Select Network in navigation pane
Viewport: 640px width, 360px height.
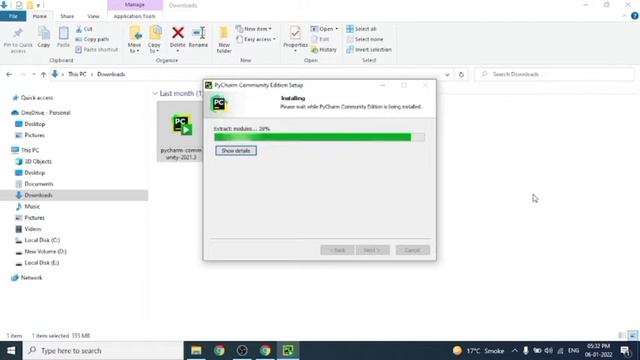pos(31,278)
